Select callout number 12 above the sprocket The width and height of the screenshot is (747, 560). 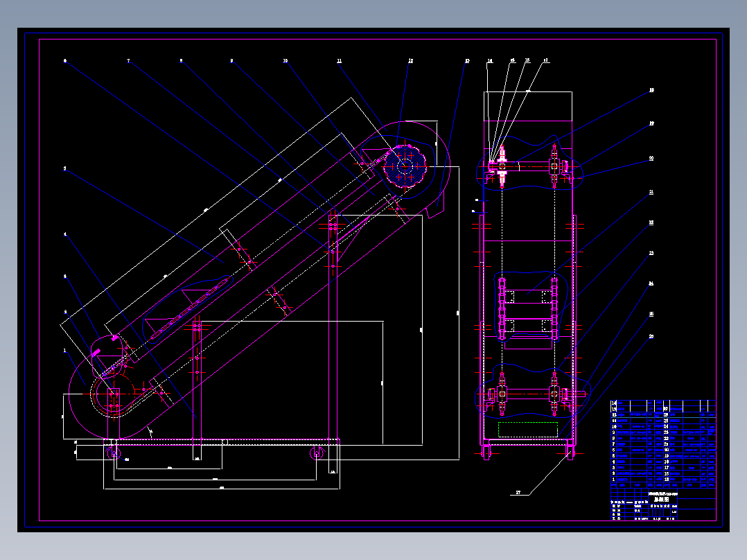[x=411, y=60]
